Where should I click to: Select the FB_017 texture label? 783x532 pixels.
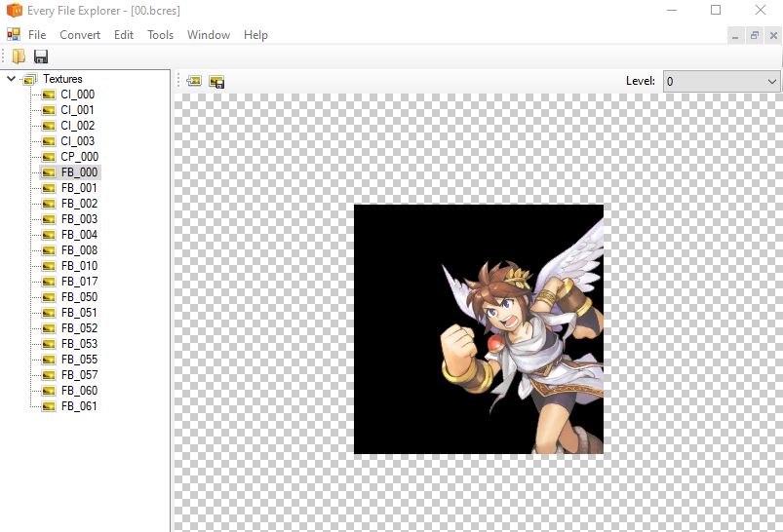(79, 282)
